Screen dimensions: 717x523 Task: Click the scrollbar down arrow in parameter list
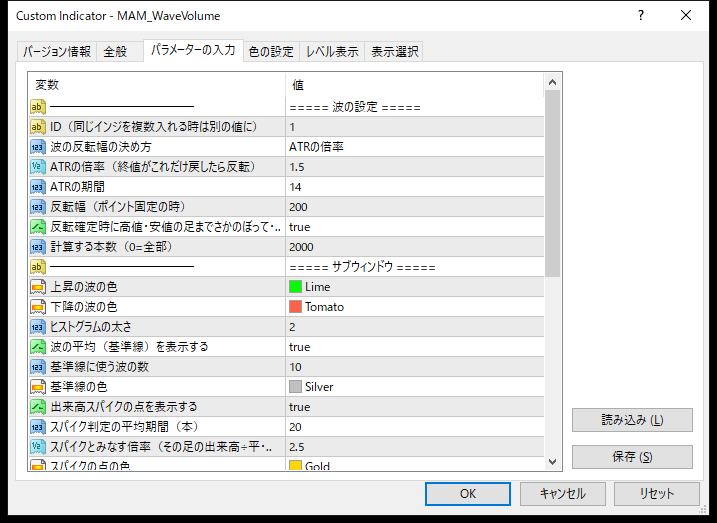click(x=552, y=462)
